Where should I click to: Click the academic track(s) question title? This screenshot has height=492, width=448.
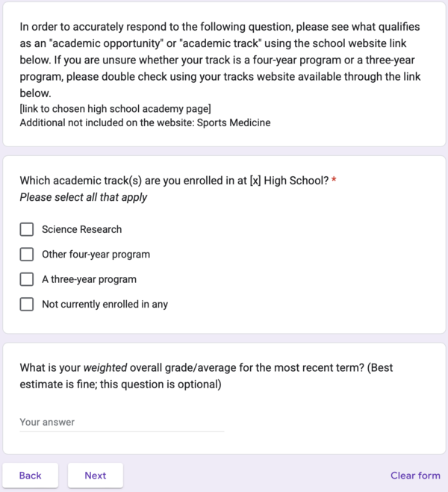(173, 181)
